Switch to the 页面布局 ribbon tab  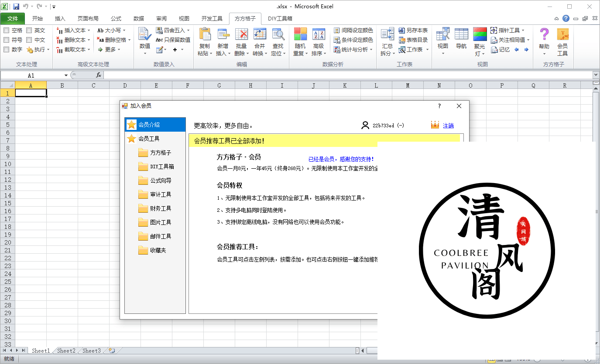pyautogui.click(x=88, y=19)
